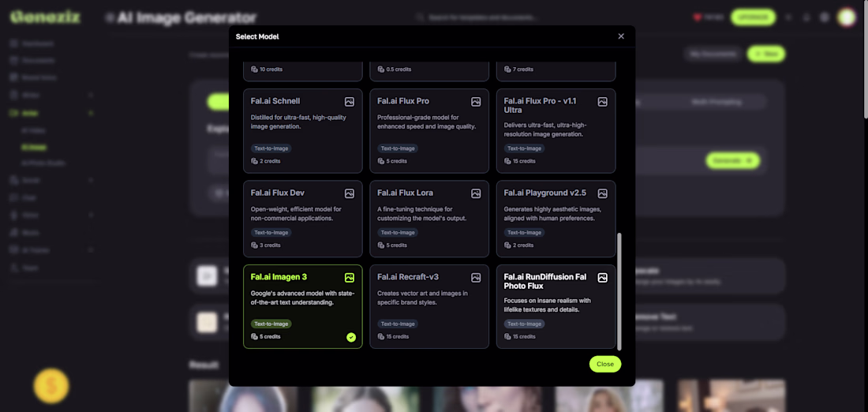Screen dimensions: 868x412
Task: Click the image icon on the Fal.ai Flux Pro card (5 credits)
Action: point(476,102)
